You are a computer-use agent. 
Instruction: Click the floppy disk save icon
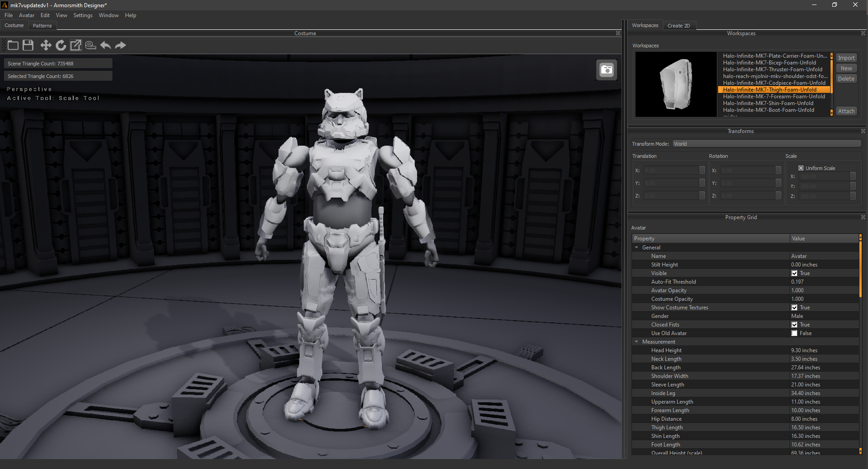point(28,45)
